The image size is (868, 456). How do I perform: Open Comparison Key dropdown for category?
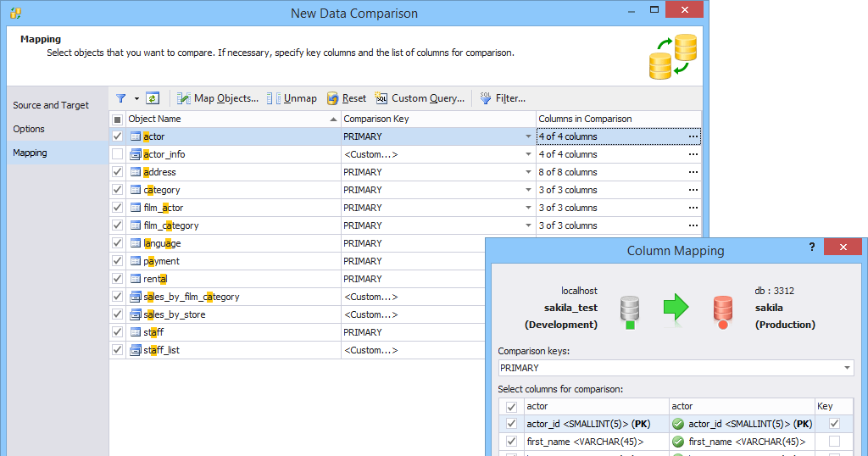(x=528, y=190)
